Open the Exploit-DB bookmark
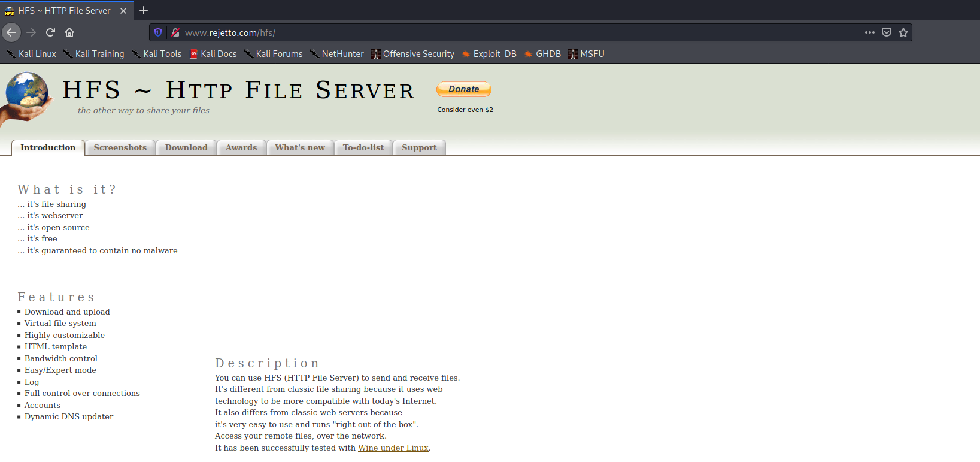980x462 pixels. point(489,54)
